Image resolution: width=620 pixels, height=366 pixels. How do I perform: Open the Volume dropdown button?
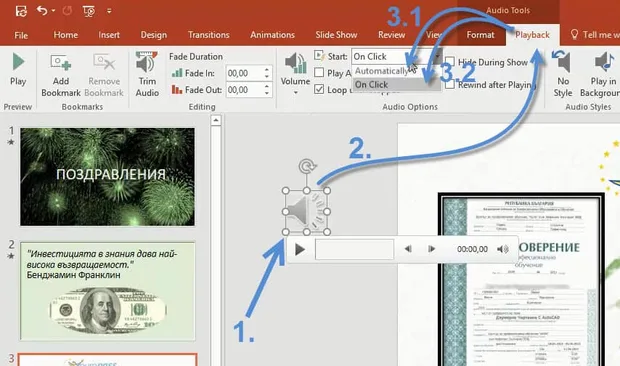tap(295, 74)
